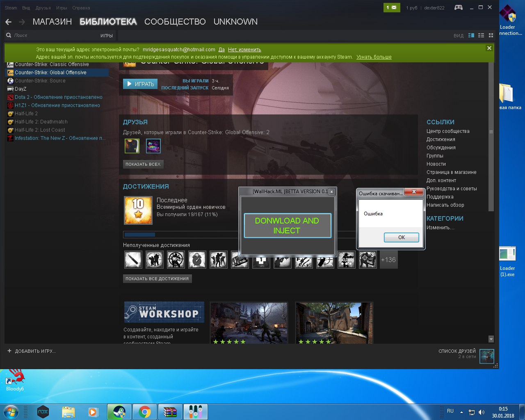Open Big Picture mode via controller icon
Viewport: 525px width, 420px height.
click(x=459, y=7)
